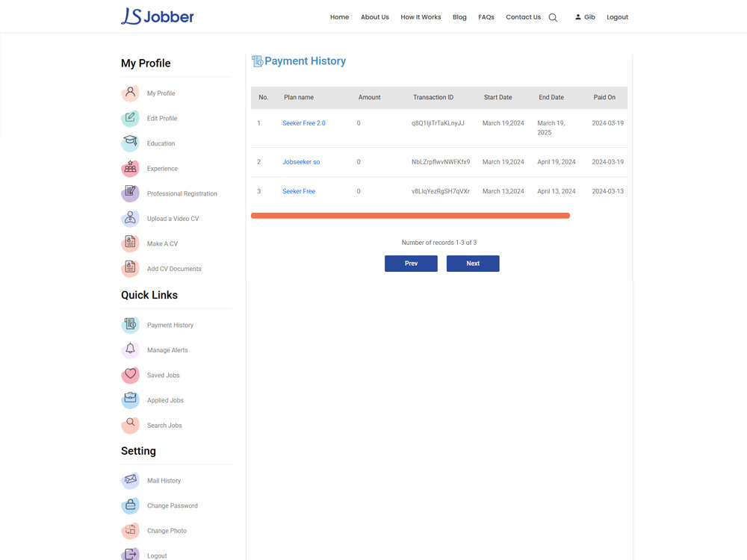Click the Add CV Documents icon
The height and width of the screenshot is (560, 747).
pos(130,269)
